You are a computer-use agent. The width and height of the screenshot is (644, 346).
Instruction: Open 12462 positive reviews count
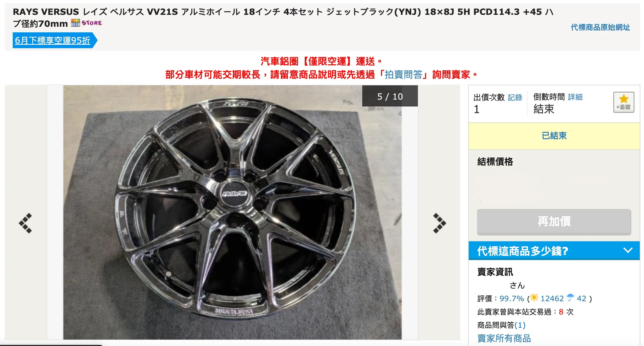[x=552, y=299]
